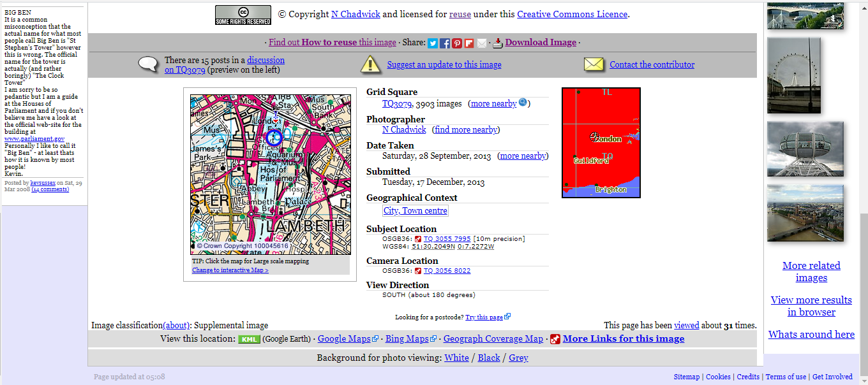Open the Geograph Coverage Map link

coord(493,339)
